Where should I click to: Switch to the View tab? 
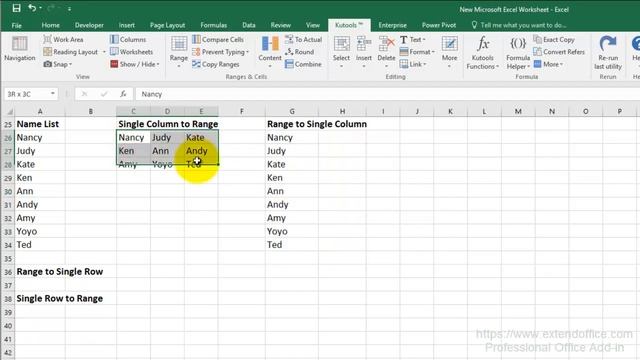[x=313, y=25]
